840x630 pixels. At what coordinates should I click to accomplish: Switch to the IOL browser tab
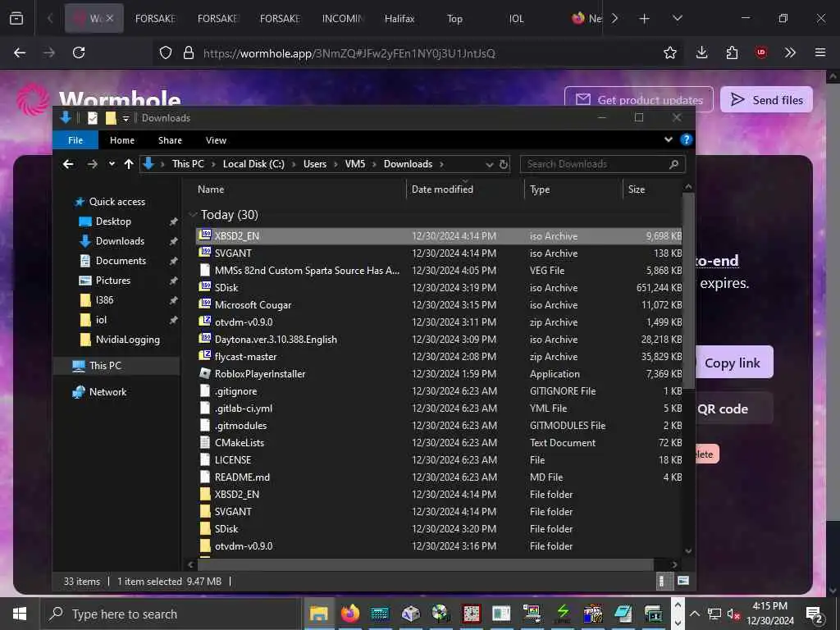(517, 19)
